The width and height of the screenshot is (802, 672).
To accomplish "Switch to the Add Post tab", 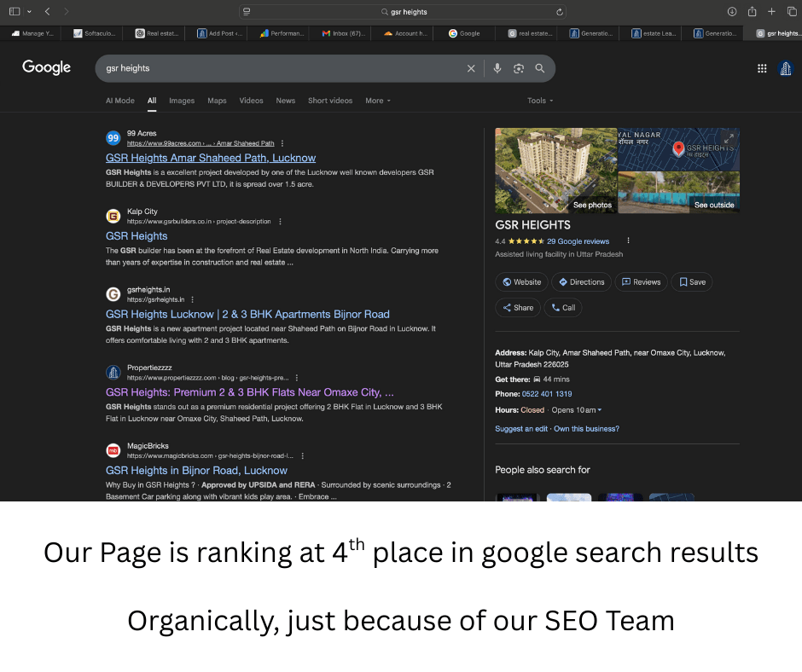I will pyautogui.click(x=219, y=33).
